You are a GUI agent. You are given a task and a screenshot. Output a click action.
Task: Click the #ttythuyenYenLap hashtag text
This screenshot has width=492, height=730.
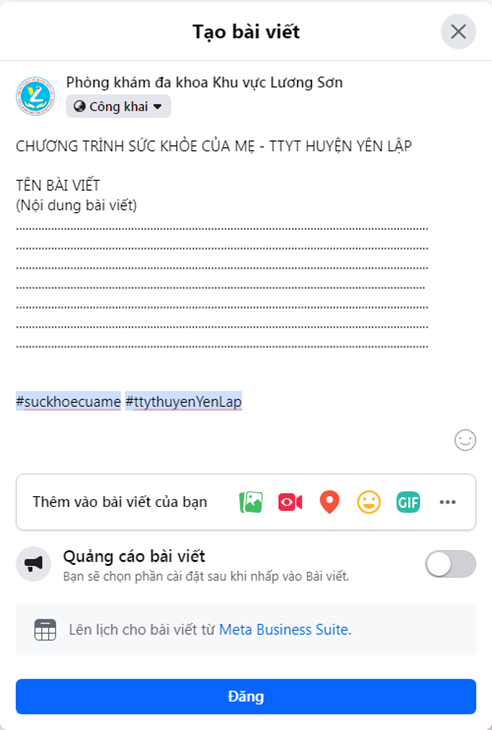[x=183, y=401]
